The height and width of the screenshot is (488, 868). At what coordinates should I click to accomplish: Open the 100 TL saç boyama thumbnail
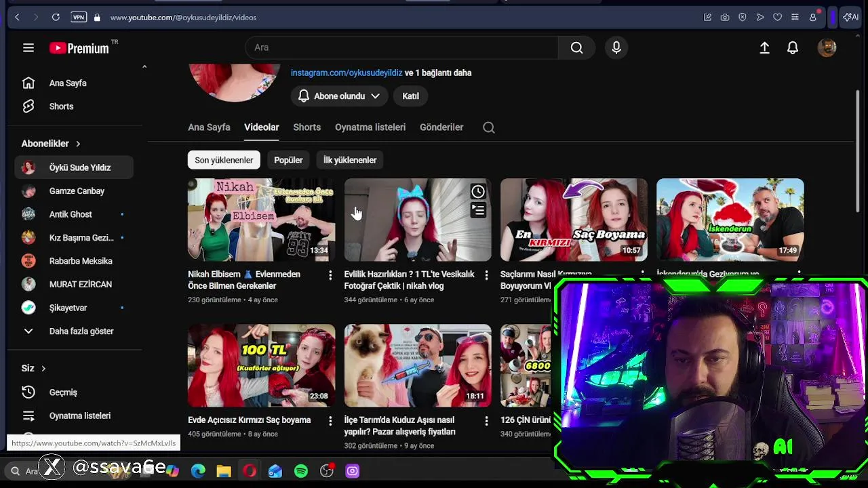click(261, 365)
